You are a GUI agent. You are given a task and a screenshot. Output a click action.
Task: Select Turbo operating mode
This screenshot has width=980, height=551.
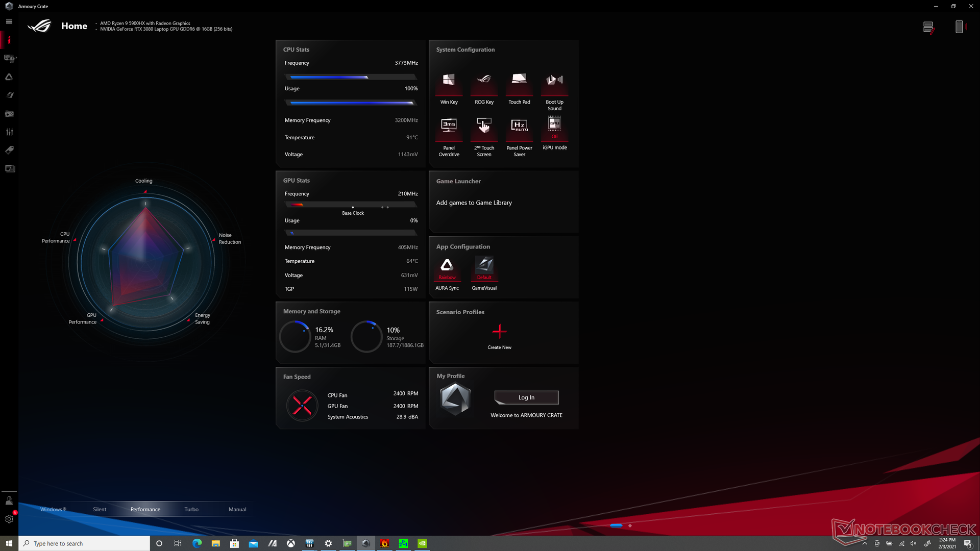tap(191, 509)
